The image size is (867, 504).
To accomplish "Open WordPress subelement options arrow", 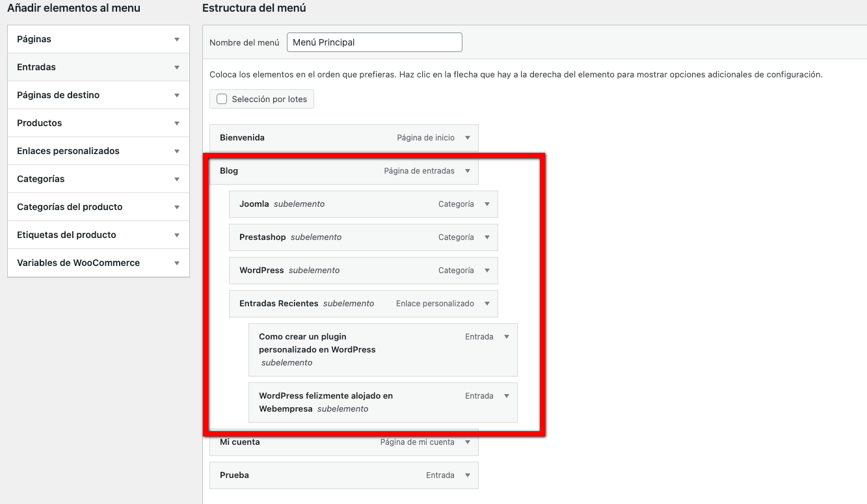I will click(x=487, y=271).
